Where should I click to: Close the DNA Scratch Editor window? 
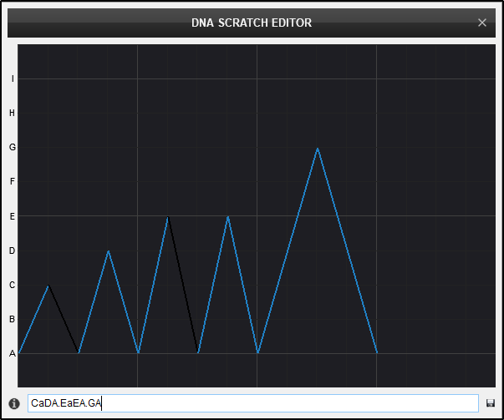point(481,23)
